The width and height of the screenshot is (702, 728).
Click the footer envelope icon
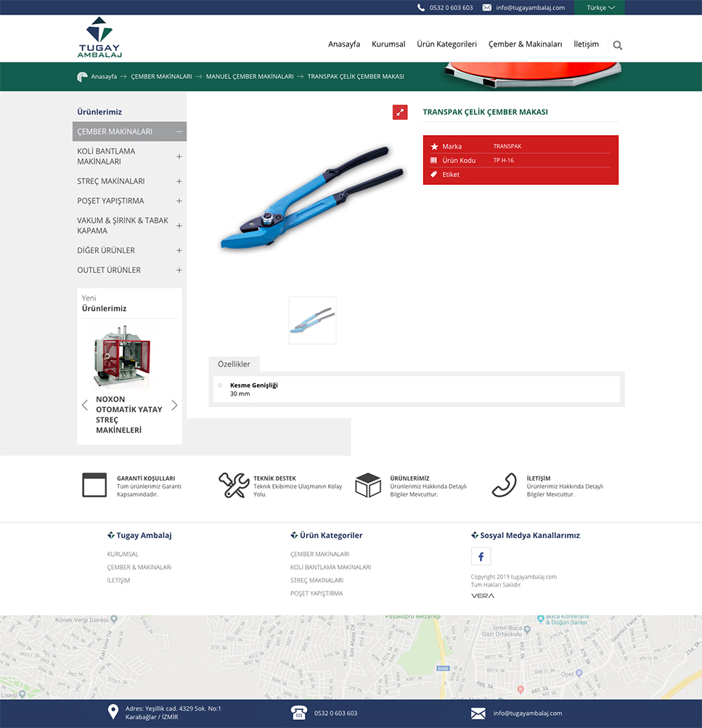tap(478, 713)
